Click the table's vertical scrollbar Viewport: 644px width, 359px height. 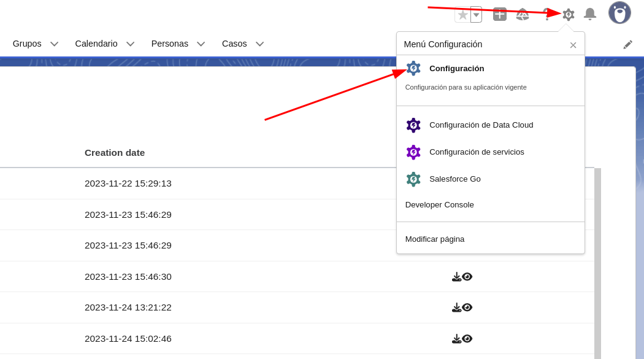tap(597, 263)
